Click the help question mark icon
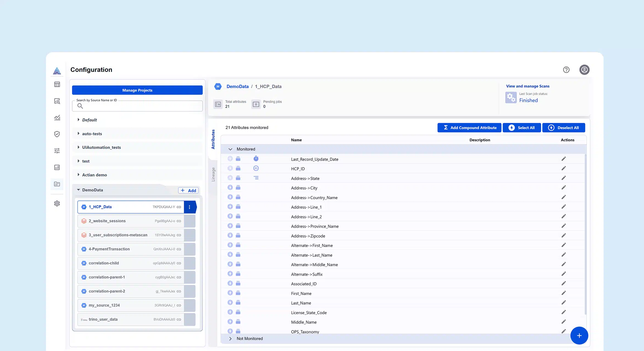The height and width of the screenshot is (351, 644). [566, 70]
